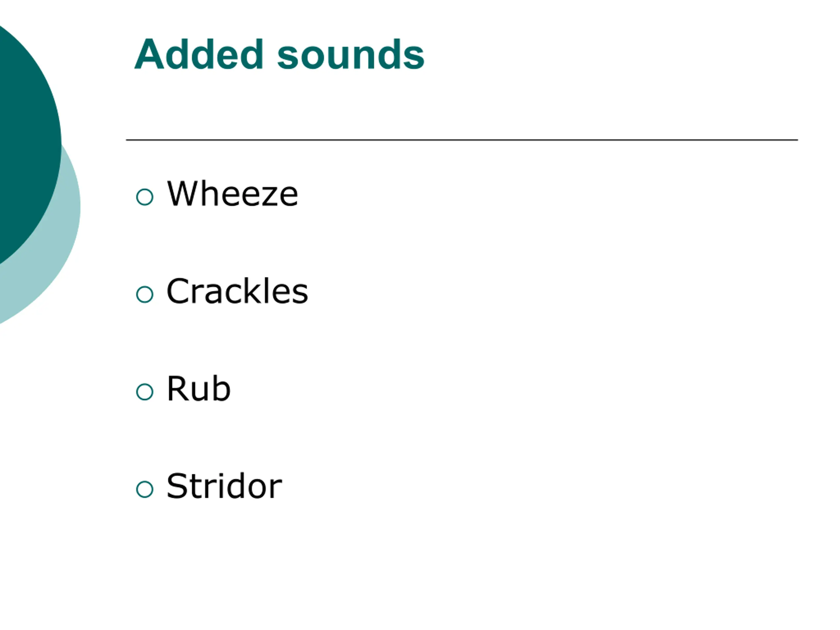The image size is (840, 630).
Task: Click the horizontal divider line under the title
Action: click(x=462, y=140)
